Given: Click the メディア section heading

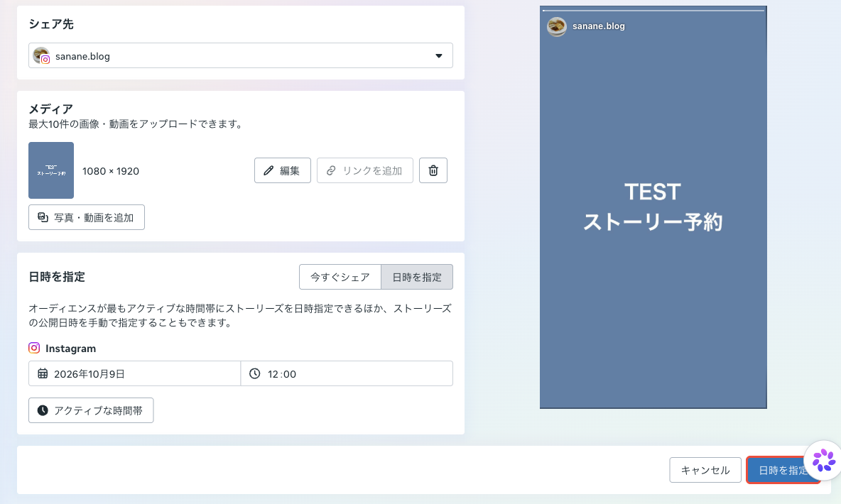Looking at the screenshot, I should click(51, 109).
